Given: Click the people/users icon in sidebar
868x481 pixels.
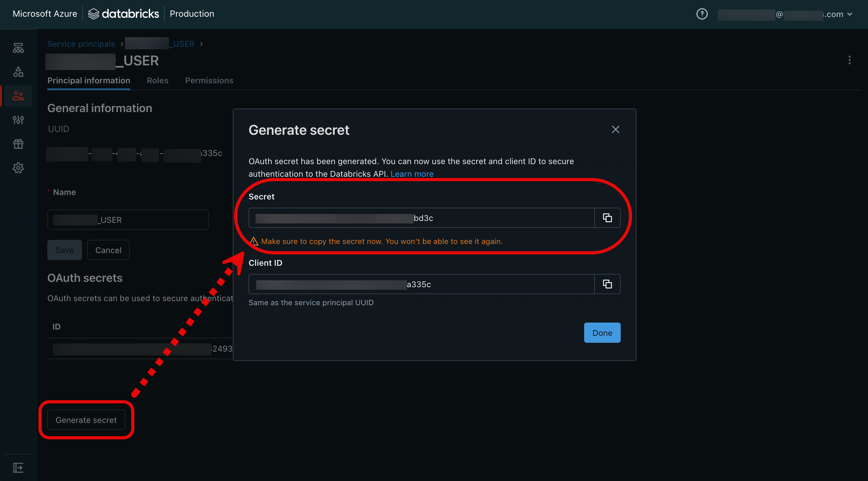Looking at the screenshot, I should [x=18, y=95].
